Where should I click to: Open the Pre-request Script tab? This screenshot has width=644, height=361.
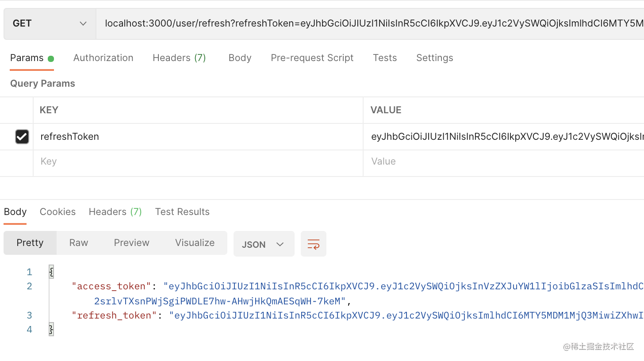[312, 58]
